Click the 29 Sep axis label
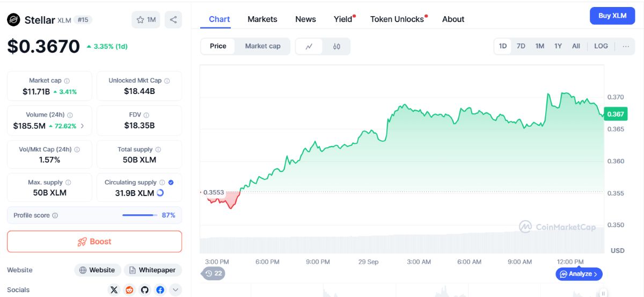644x297 pixels. pos(368,262)
